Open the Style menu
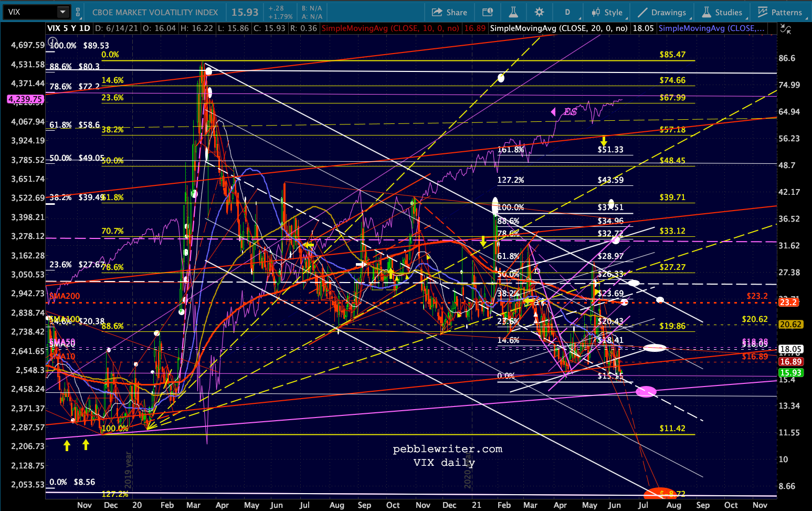Screen dimensions: 812x511 coord(607,12)
